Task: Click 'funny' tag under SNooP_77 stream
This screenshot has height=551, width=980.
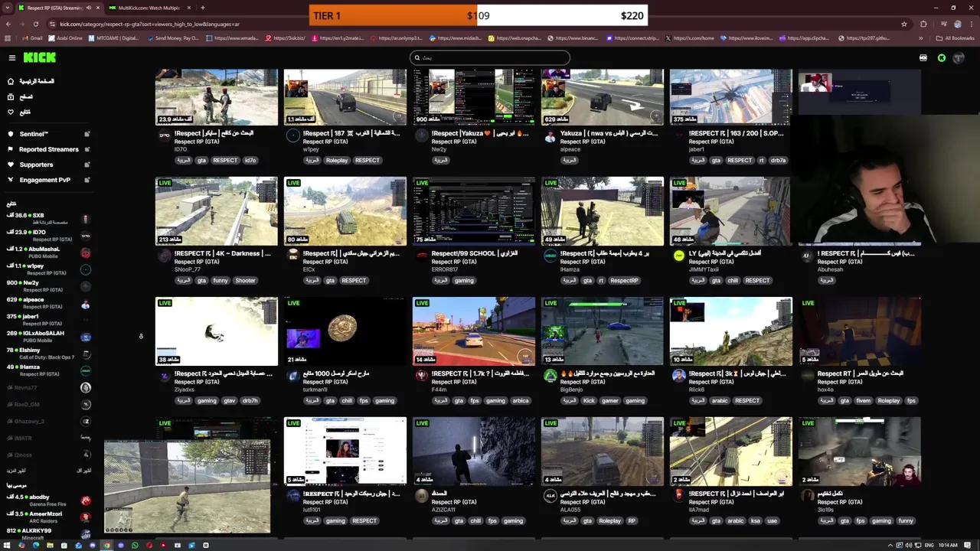Action: coord(220,280)
